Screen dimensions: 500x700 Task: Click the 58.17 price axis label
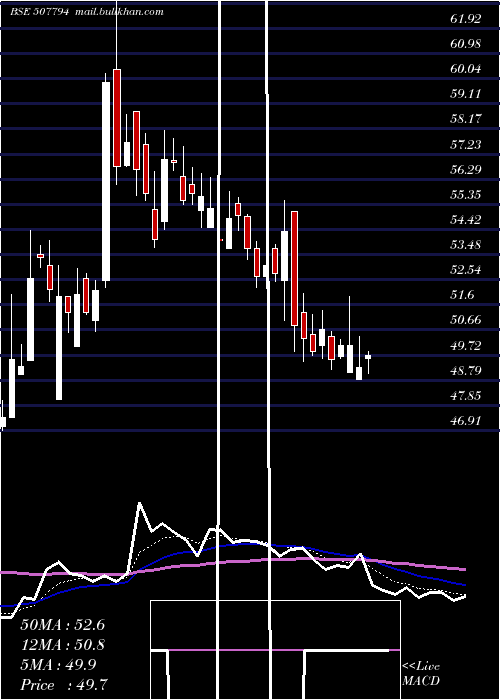[x=466, y=119]
